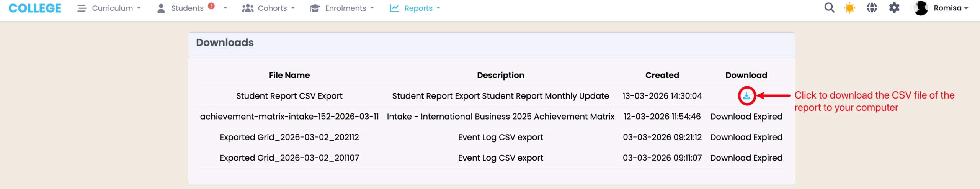The height and width of the screenshot is (189, 980).
Task: Click the Enrolments graduation cap icon
Action: point(315,8)
